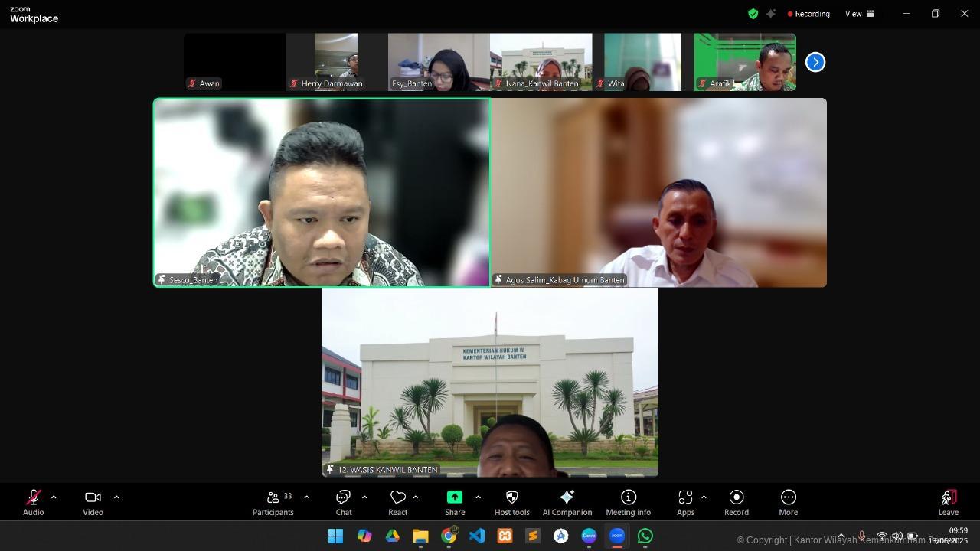Open the Apps panel
This screenshot has width=980, height=551.
point(685,501)
